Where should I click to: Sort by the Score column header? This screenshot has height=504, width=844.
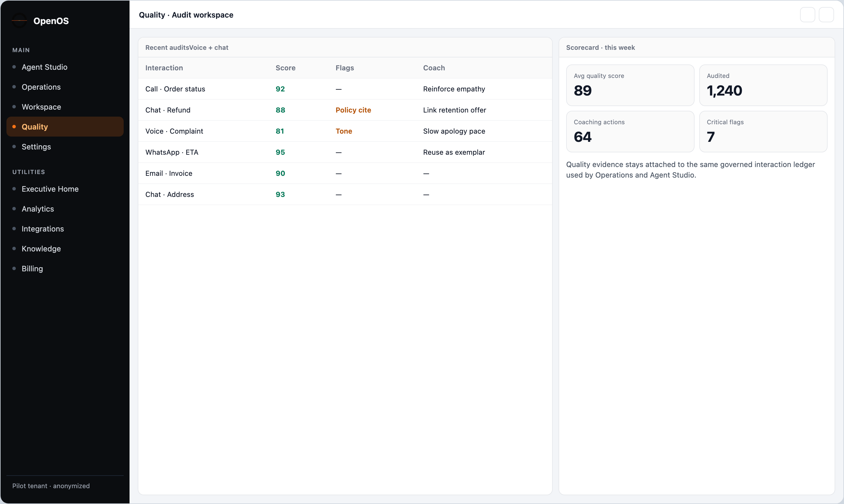285,68
